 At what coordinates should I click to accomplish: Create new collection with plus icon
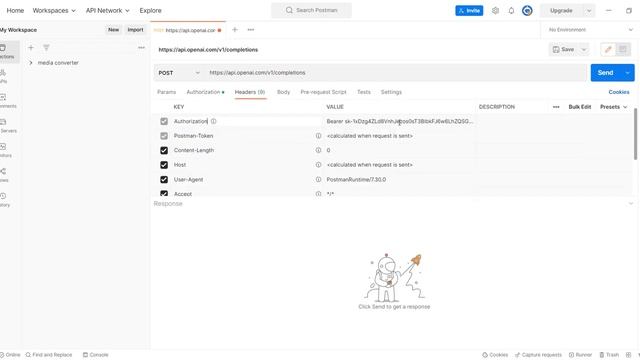tap(31, 48)
